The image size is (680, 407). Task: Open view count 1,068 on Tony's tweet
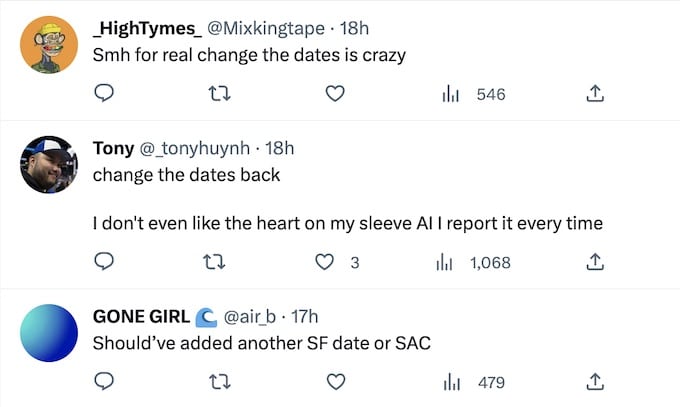coord(475,262)
